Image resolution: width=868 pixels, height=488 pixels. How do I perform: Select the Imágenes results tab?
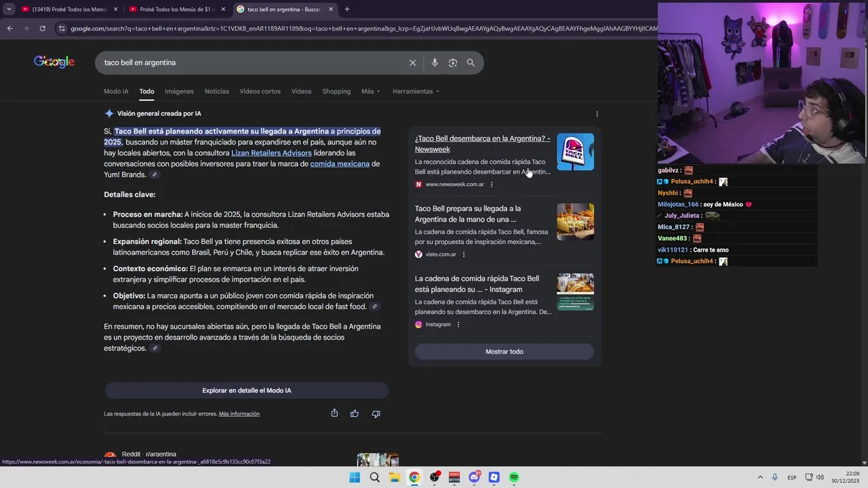tap(179, 91)
